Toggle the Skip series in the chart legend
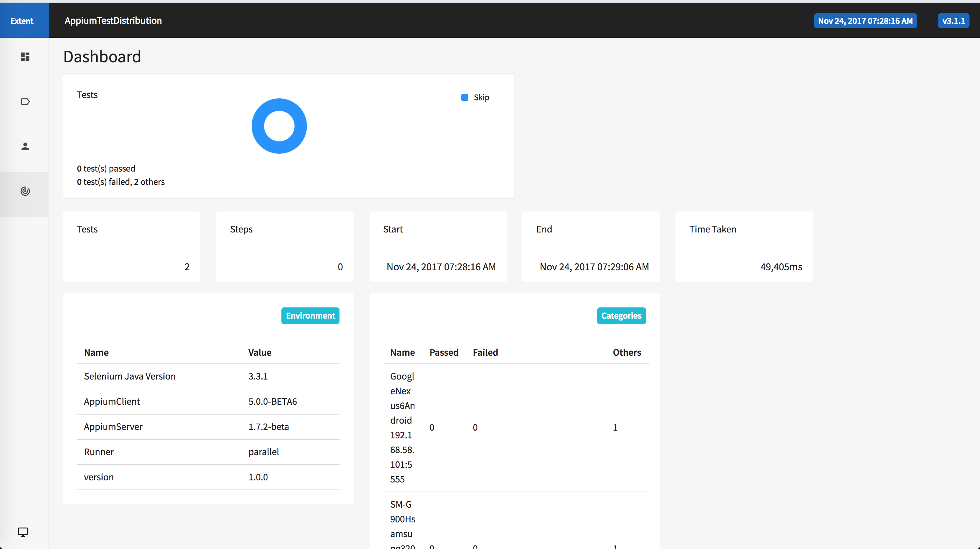Viewport: 980px width, 549px height. (474, 97)
